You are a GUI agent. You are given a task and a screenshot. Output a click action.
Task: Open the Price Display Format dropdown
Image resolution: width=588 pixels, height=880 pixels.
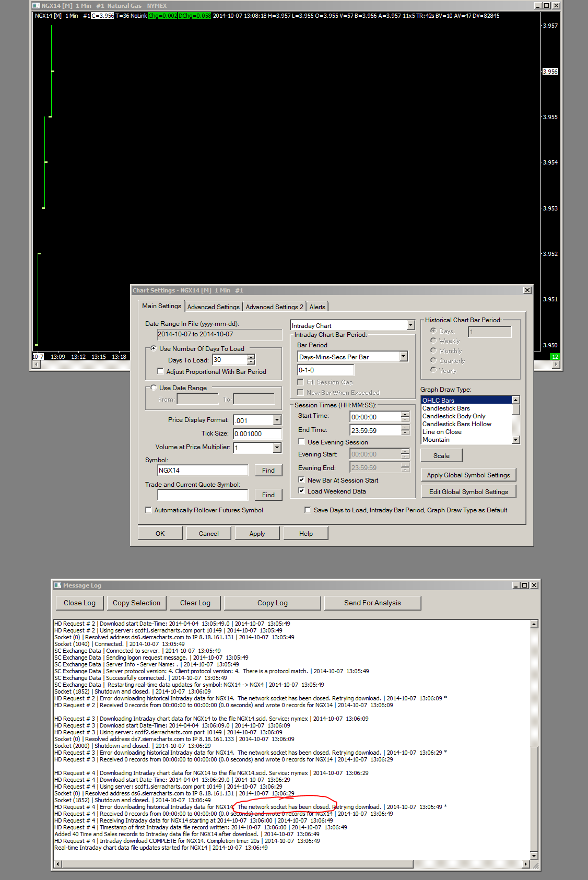[277, 420]
